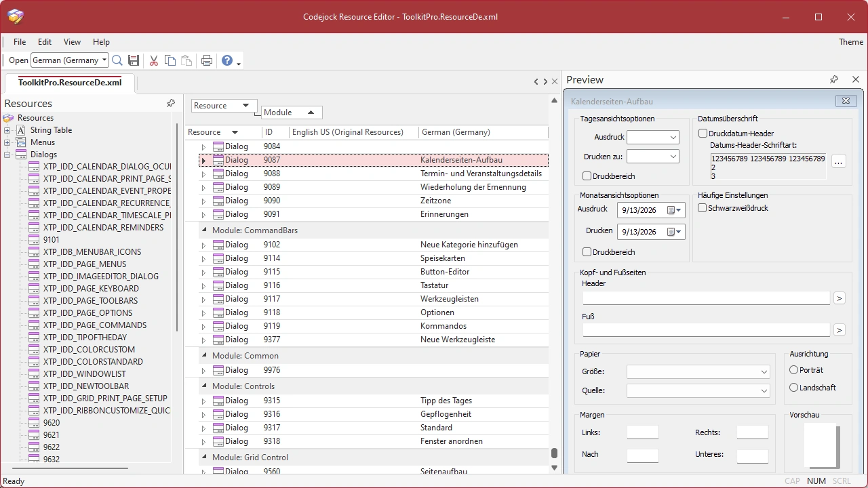Viewport: 868px width, 488px height.
Task: Open the Edit menu
Action: 45,42
